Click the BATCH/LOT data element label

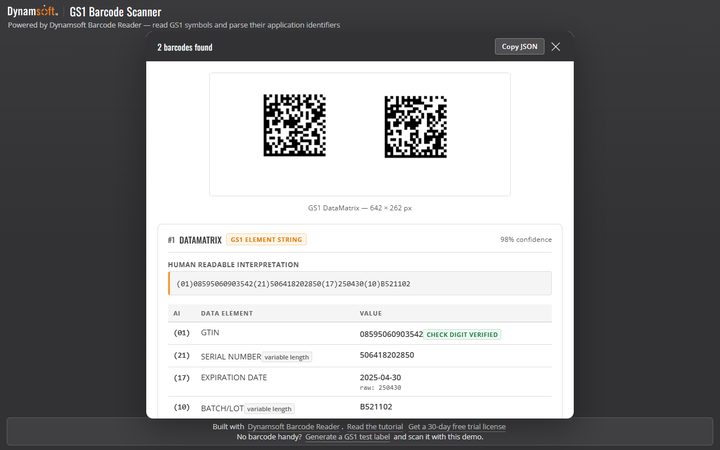(x=222, y=408)
